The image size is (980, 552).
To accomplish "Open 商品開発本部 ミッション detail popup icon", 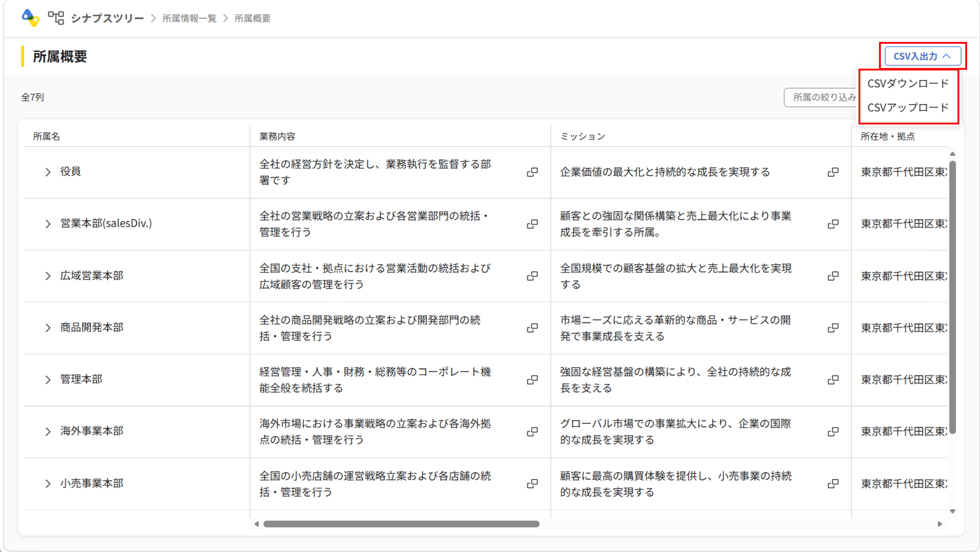I will tap(833, 328).
